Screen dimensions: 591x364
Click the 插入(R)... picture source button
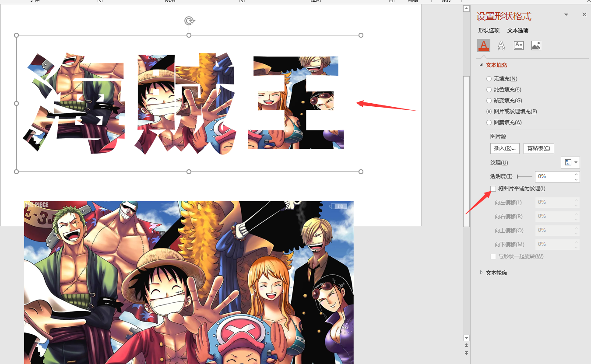pos(505,148)
